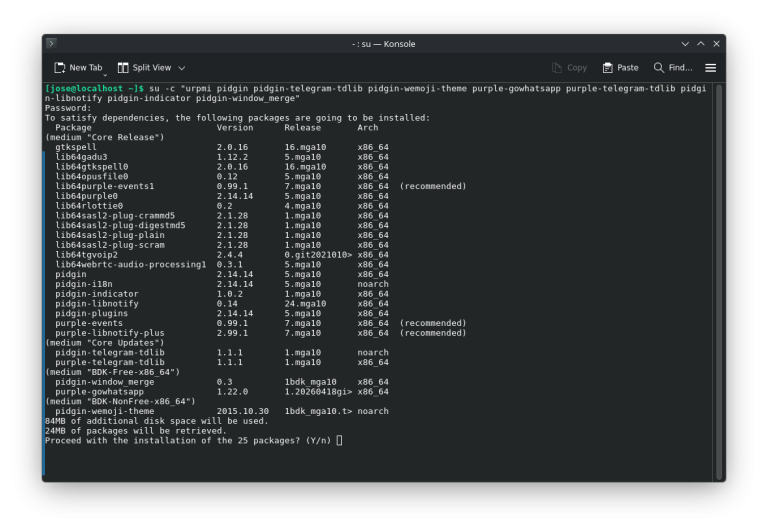Viewport: 768px width, 532px height.
Task: Click 'lib64webrtc-audio-processing1' package name
Action: tap(130, 265)
